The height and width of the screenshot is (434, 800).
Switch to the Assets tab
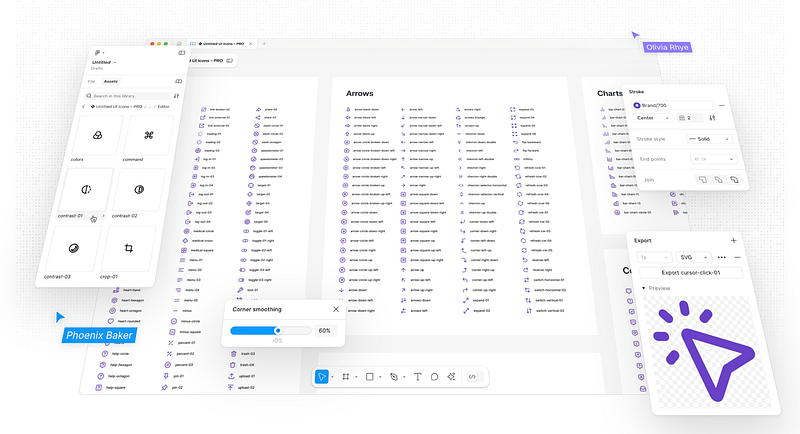(x=111, y=81)
